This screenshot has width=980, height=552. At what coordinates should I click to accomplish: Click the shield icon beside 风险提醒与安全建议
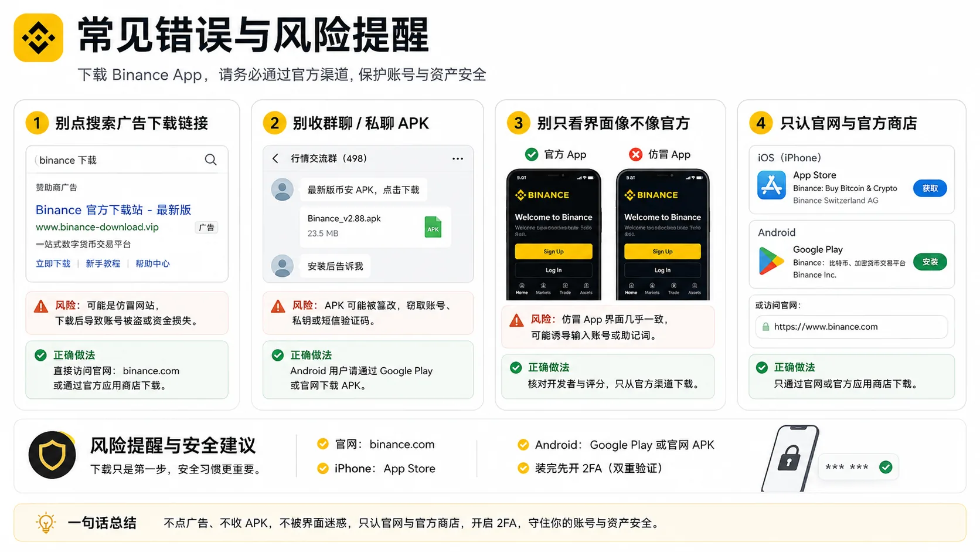pyautogui.click(x=52, y=455)
